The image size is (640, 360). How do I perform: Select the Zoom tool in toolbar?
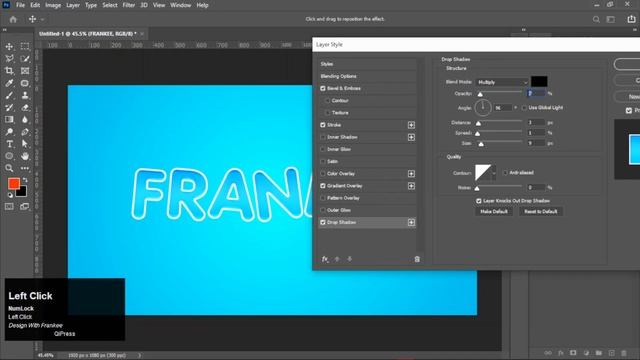coord(9,168)
